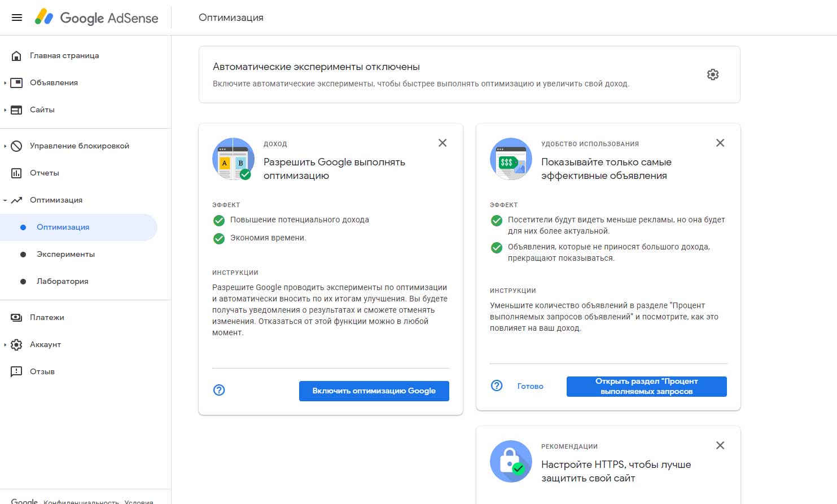Open auto experiments settings gear
This screenshot has width=837, height=504.
713,74
